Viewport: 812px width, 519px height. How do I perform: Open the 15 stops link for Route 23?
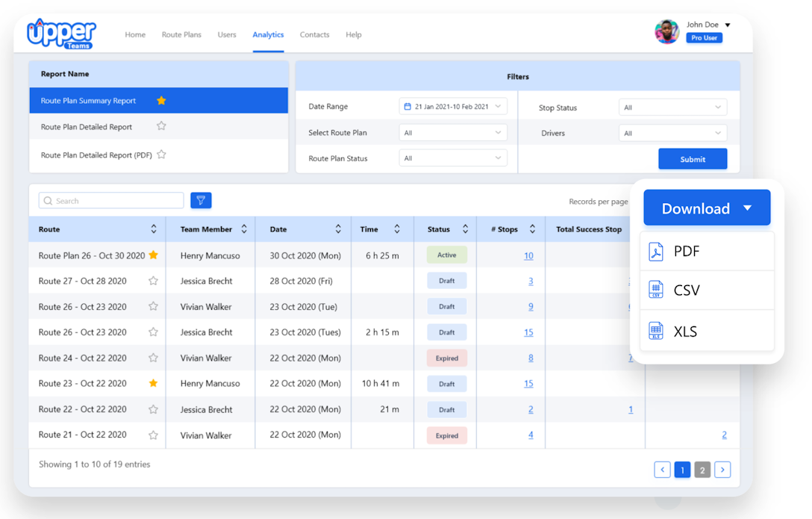click(x=528, y=384)
